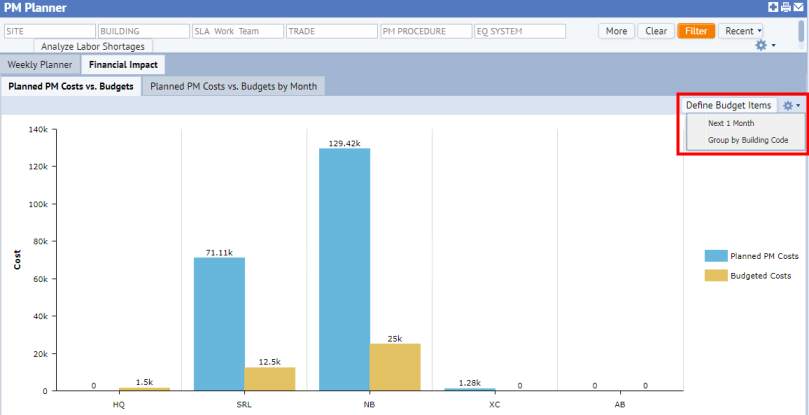Click Analyze Labor Shortages button
The height and width of the screenshot is (415, 809).
coord(92,46)
